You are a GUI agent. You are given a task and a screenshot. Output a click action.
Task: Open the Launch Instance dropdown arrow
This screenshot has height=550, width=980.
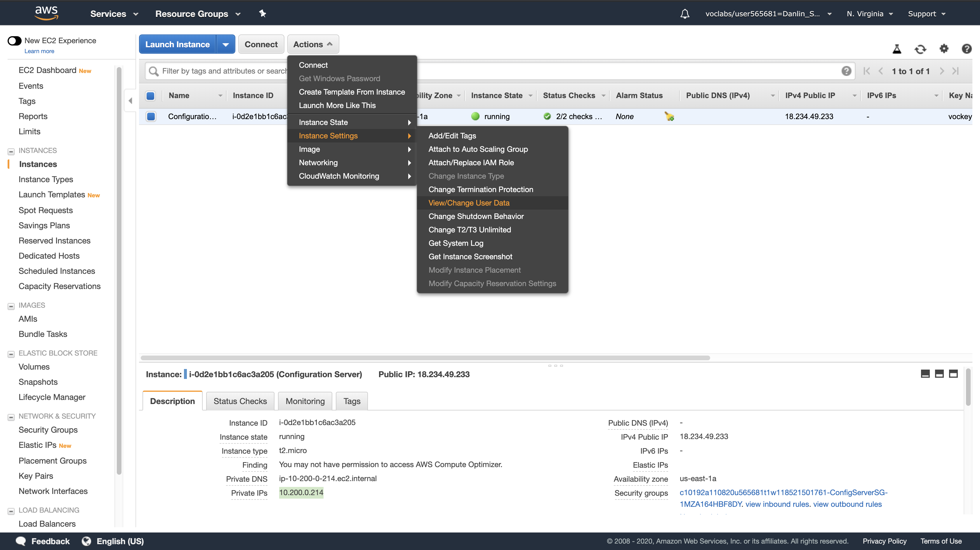(x=226, y=44)
